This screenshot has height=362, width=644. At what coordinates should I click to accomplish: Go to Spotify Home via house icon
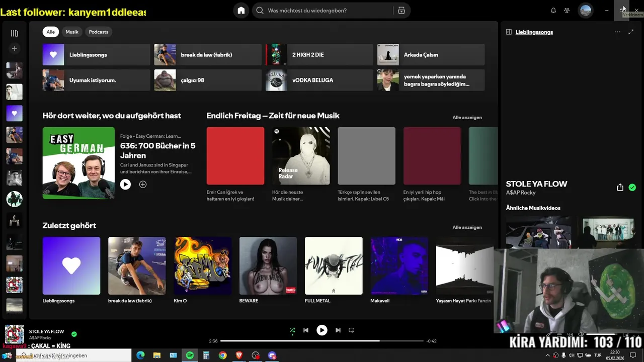coord(241,11)
